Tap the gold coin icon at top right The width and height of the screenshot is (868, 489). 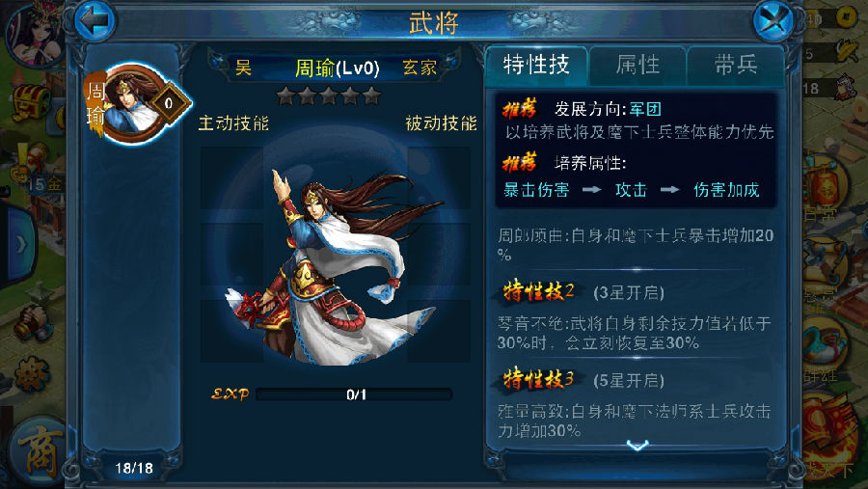coord(845,17)
